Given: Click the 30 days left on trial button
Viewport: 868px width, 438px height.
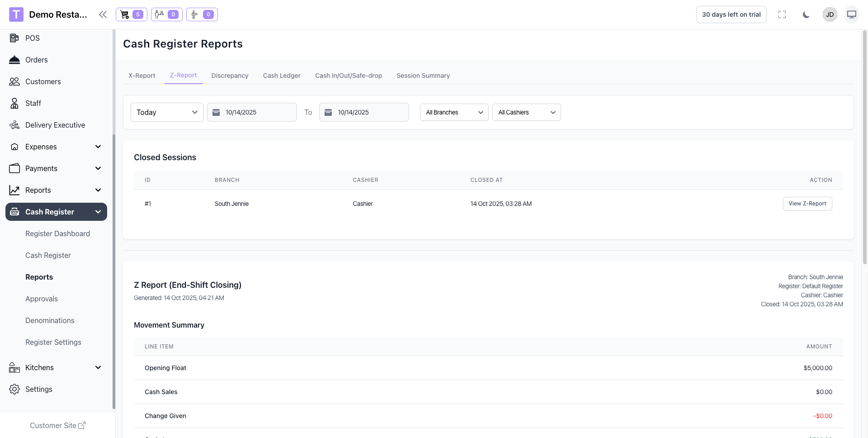Looking at the screenshot, I should (x=731, y=14).
